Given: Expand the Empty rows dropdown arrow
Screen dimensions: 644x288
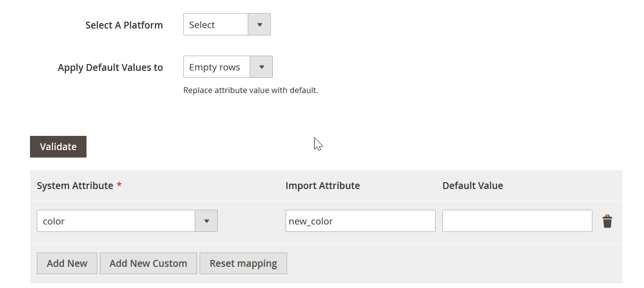Looking at the screenshot, I should tap(261, 67).
